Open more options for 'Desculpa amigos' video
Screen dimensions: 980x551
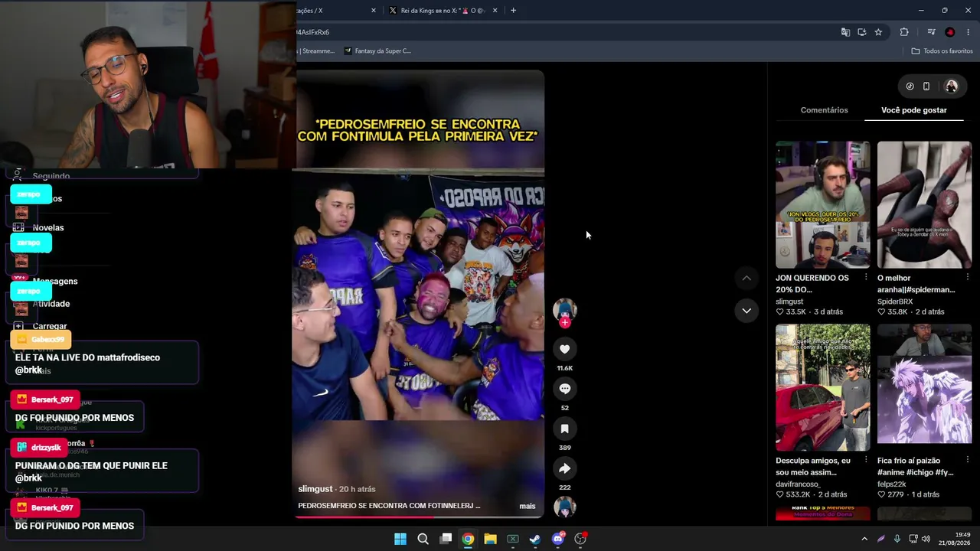(x=866, y=460)
